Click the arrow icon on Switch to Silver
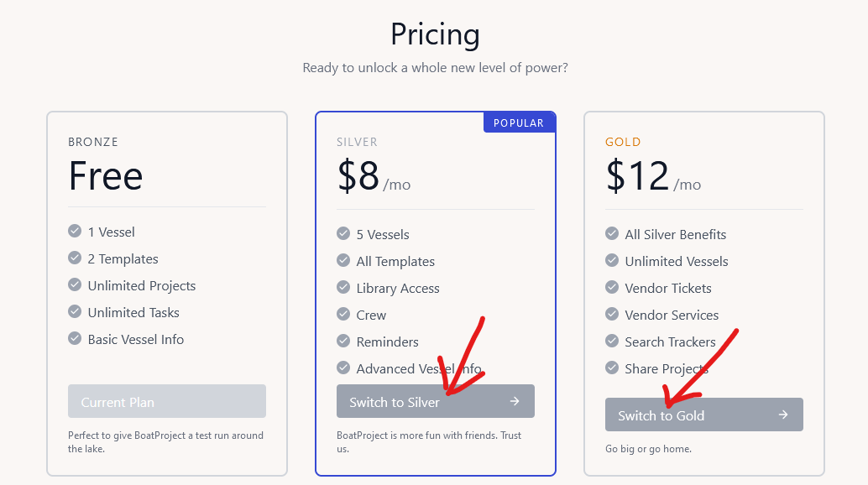The image size is (868, 485). point(515,401)
